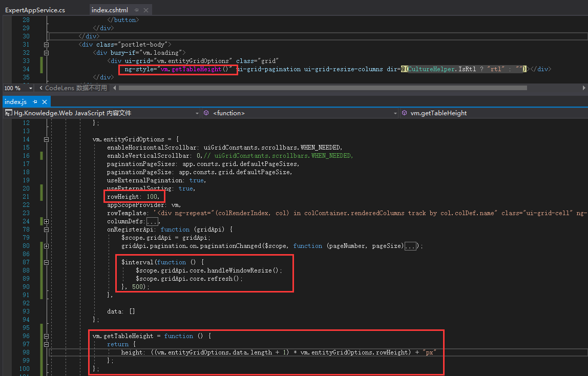The image size is (588, 376).
Task: Pin the index.cshtml tab
Action: pyautogui.click(x=136, y=10)
